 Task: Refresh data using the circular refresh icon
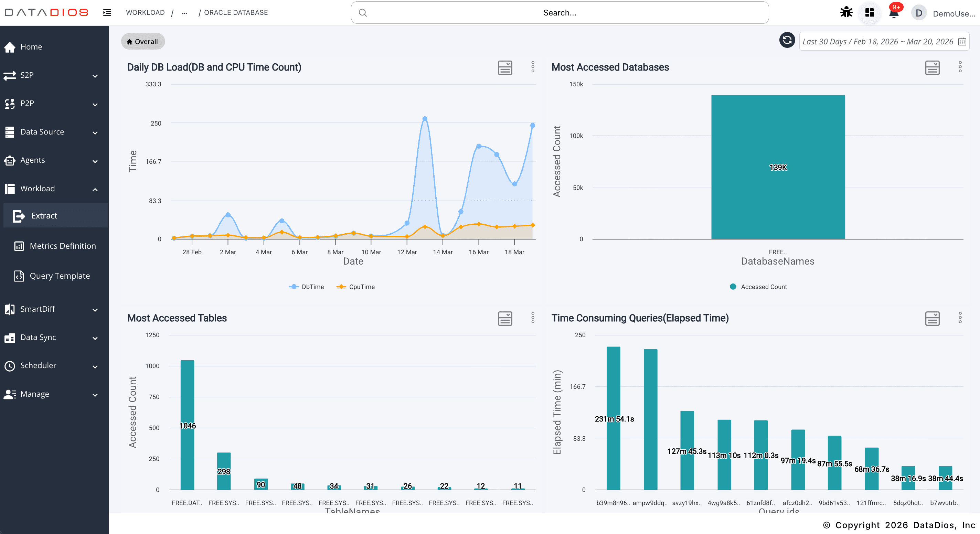[787, 41]
